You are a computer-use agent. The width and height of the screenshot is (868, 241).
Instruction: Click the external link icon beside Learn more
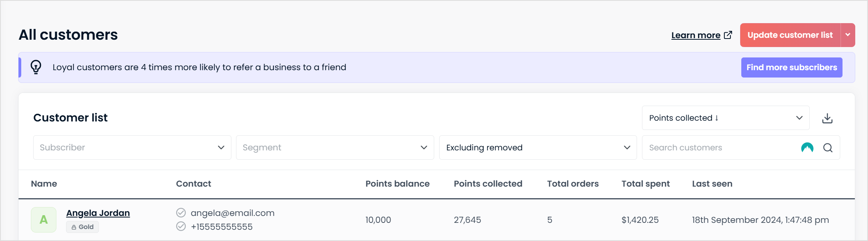[728, 35]
